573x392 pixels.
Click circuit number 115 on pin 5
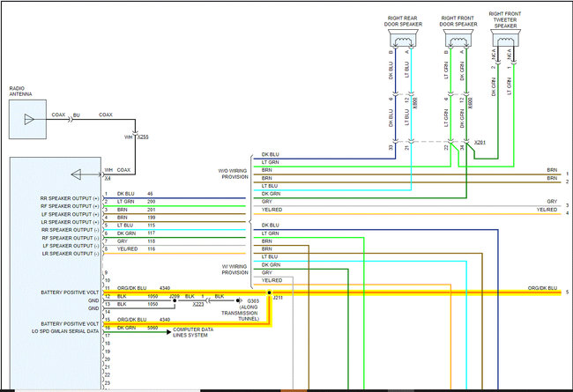coord(152,226)
